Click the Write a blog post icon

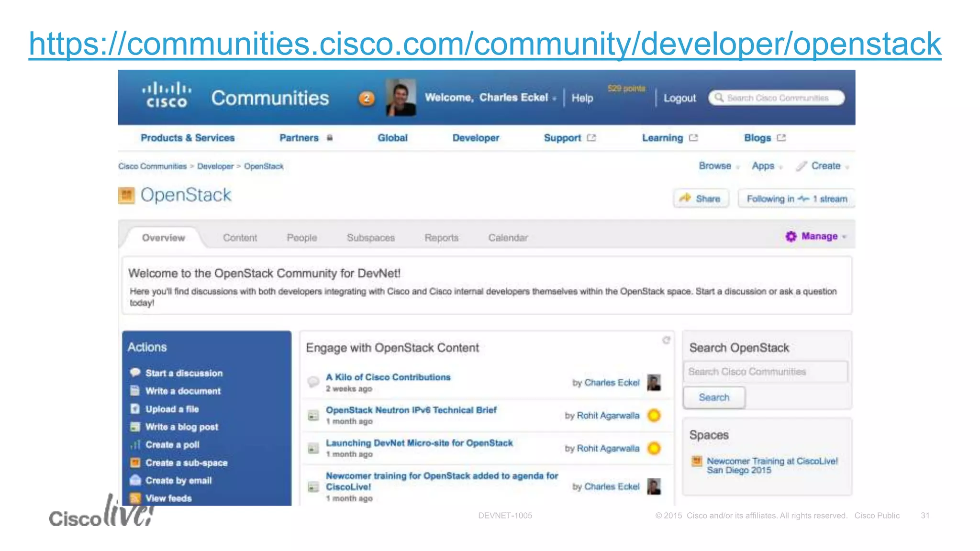(135, 427)
